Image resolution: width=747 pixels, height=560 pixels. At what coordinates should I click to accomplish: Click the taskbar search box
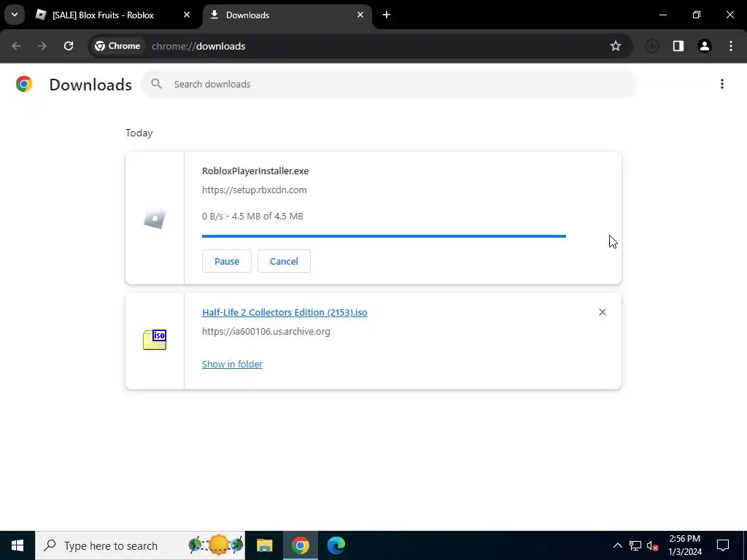[x=140, y=545]
